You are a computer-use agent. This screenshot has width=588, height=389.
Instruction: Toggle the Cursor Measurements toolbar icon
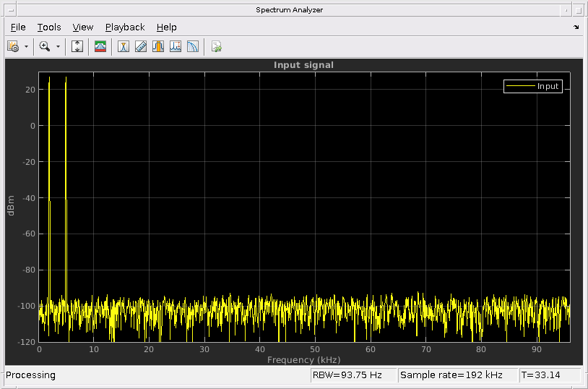pyautogui.click(x=124, y=46)
